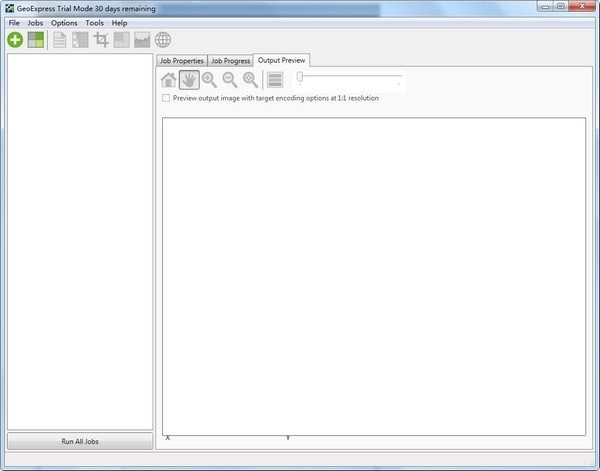Click the histogram chart toolbar icon

pyautogui.click(x=142, y=40)
